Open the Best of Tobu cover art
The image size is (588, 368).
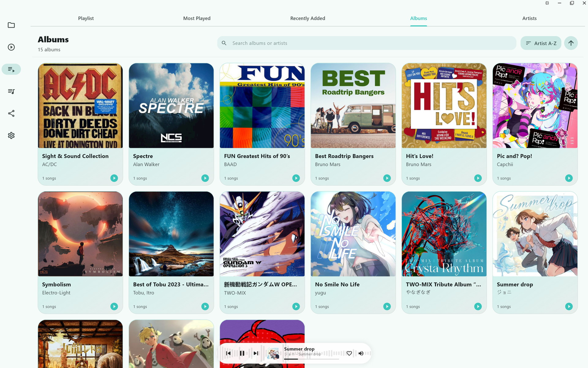coord(171,234)
